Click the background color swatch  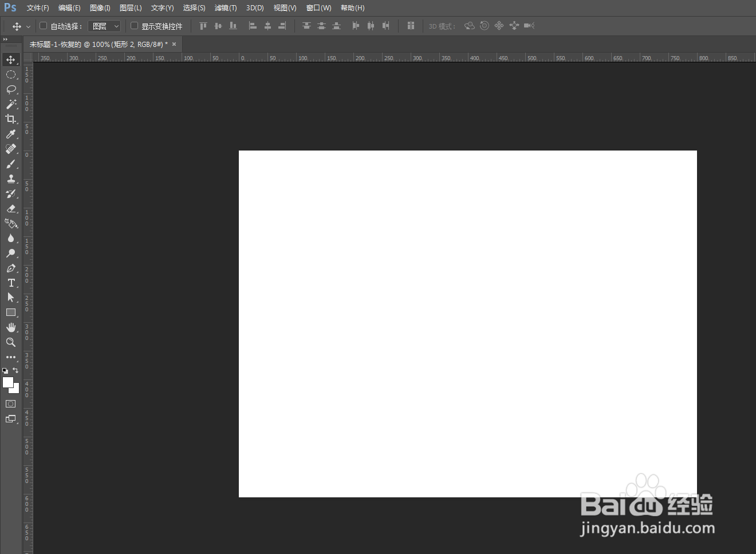(x=15, y=389)
